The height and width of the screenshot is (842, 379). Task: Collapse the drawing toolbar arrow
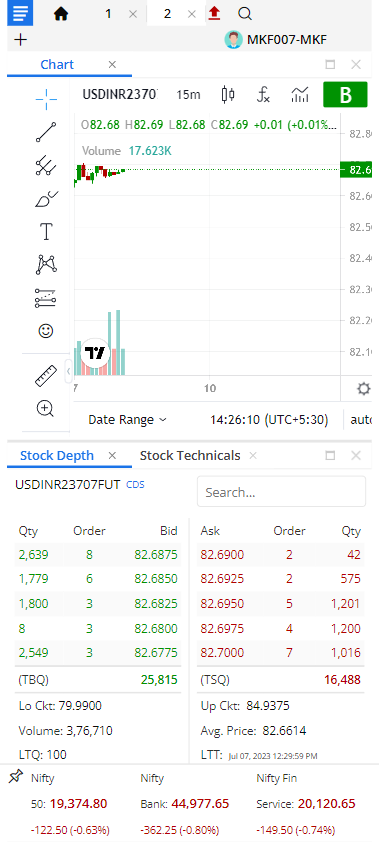pos(69,371)
